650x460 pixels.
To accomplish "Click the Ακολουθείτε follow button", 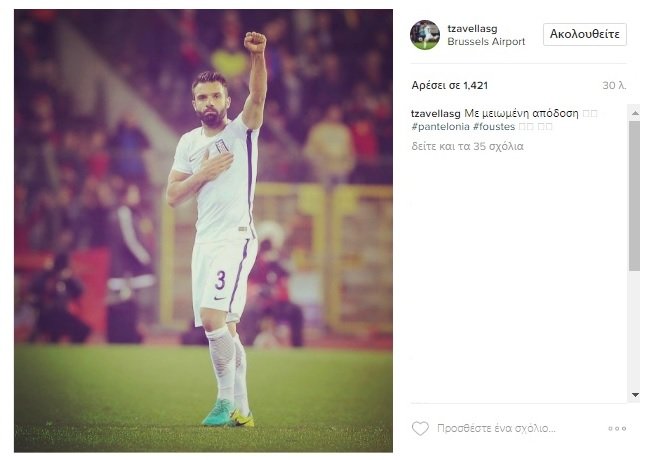I will (585, 34).
